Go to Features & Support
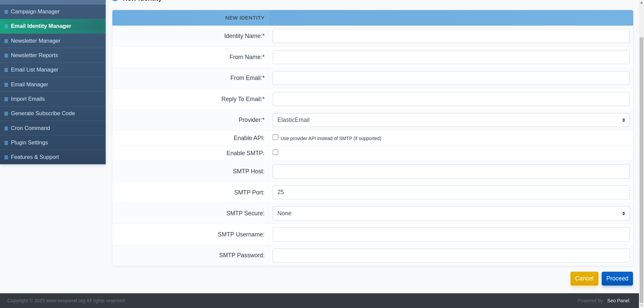Viewport: 644px width, 308px height. [35, 157]
